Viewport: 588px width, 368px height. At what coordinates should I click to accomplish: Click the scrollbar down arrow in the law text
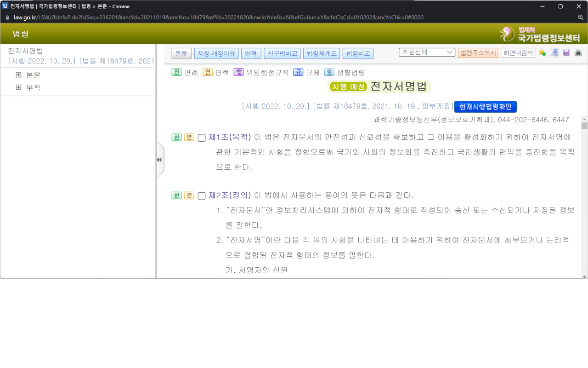(x=584, y=276)
